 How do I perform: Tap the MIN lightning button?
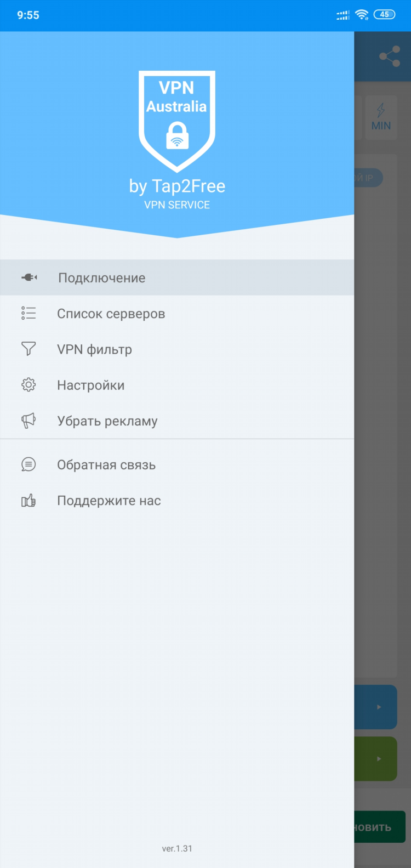pyautogui.click(x=381, y=117)
